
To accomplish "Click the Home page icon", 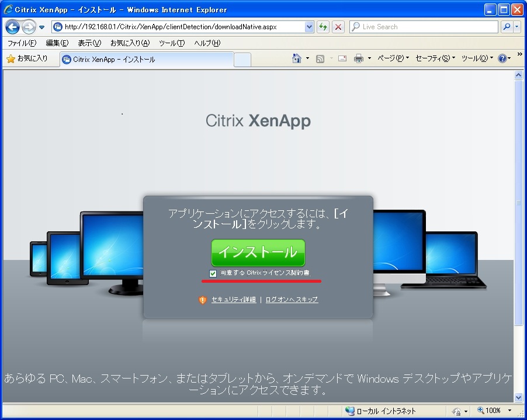I will pos(297,58).
